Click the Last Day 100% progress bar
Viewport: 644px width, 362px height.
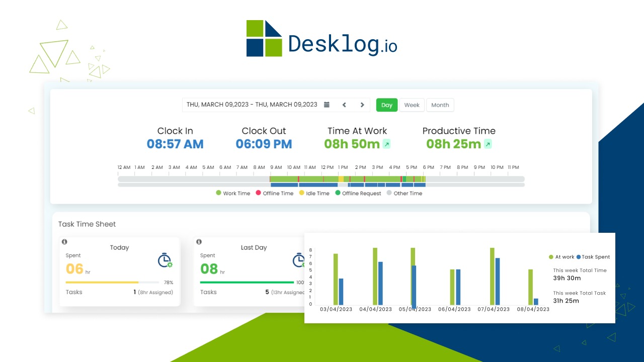[247, 283]
